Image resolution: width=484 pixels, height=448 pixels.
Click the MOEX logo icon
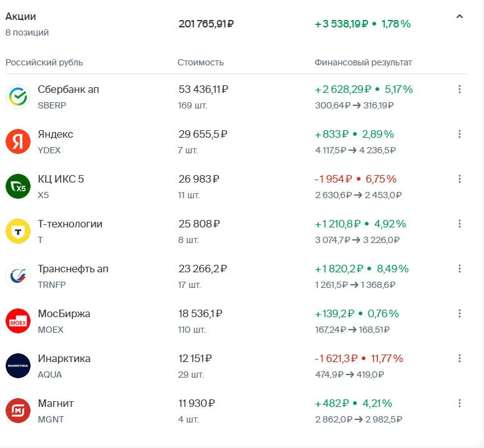(x=18, y=321)
